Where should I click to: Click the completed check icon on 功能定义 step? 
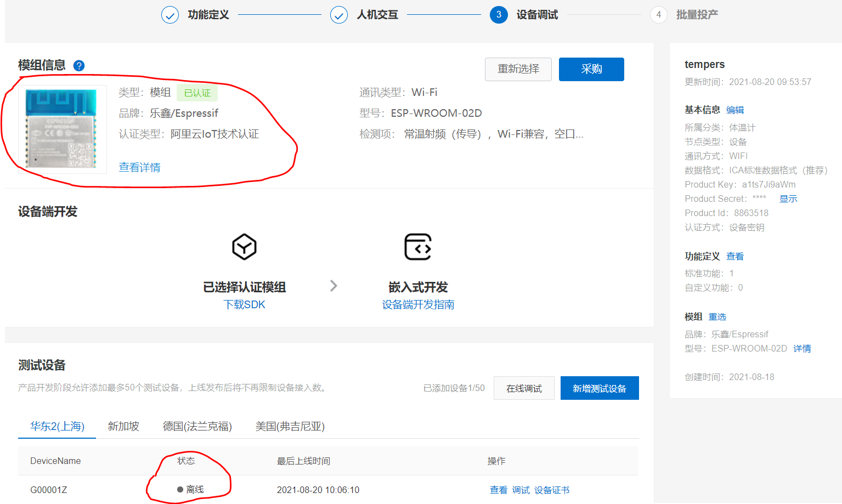(170, 15)
